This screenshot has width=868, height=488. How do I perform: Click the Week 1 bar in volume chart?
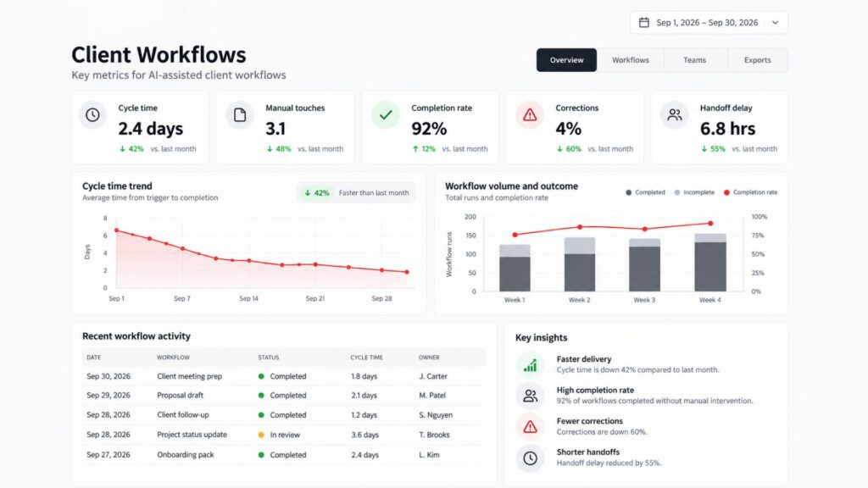(x=515, y=269)
